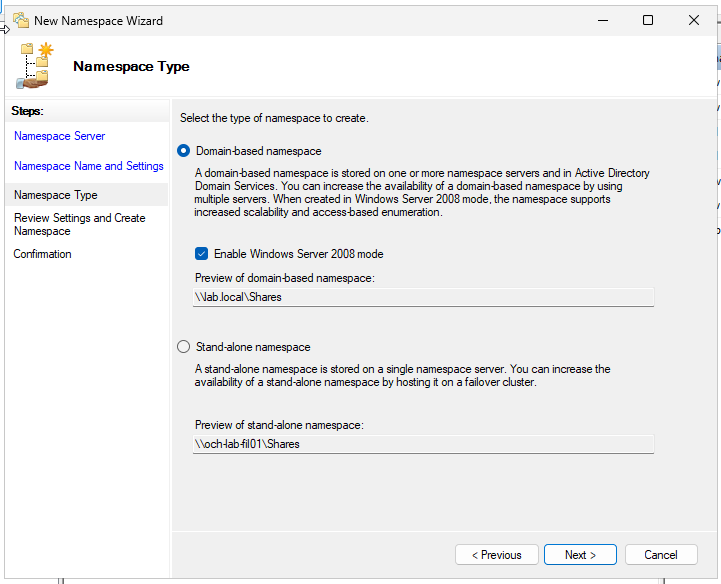The image size is (721, 584).
Task: Select the Domain-based namespace radio button
Action: pyautogui.click(x=183, y=151)
